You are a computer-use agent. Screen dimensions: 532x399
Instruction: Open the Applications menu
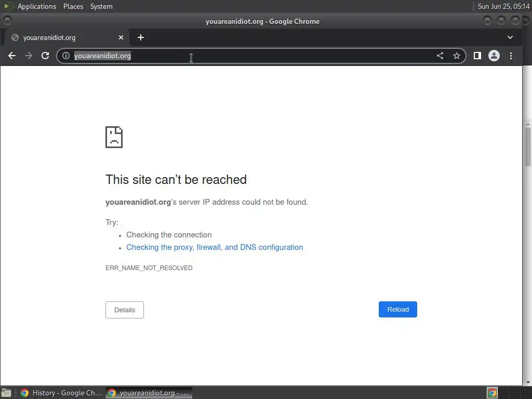point(37,6)
